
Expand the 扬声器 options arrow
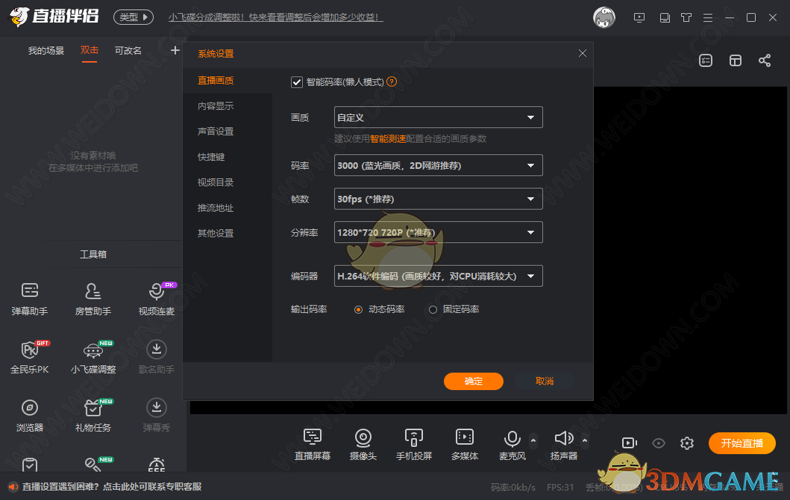click(x=585, y=440)
